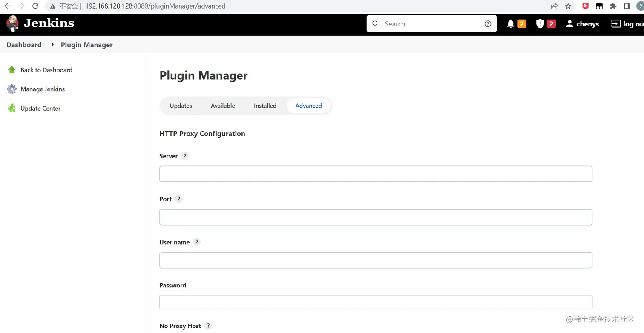Screen dimensions: 644x333
Task: Click the share page icon
Action: 554,6
